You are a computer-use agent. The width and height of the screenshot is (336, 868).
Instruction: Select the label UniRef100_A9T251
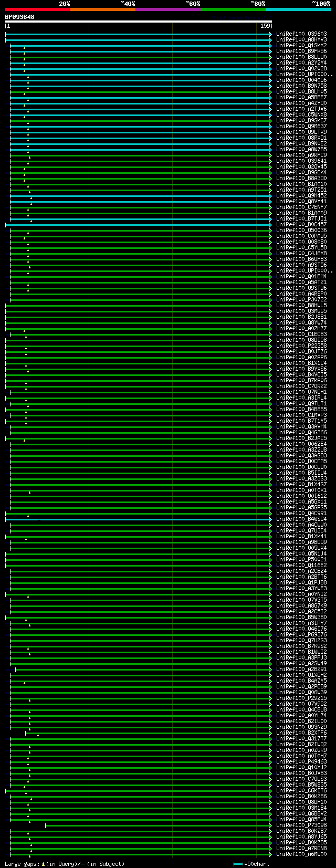tap(301, 190)
